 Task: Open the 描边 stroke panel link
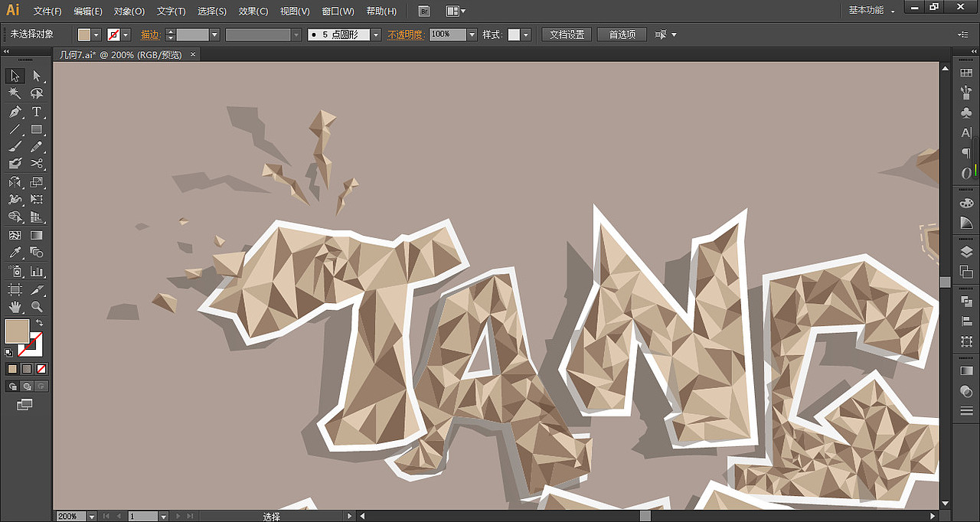pyautogui.click(x=149, y=34)
